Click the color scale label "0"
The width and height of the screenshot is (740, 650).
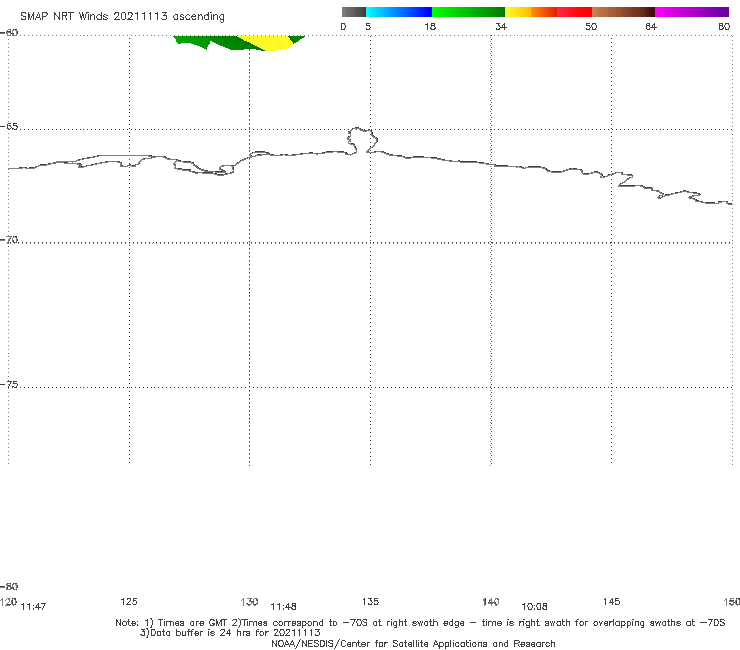pyautogui.click(x=344, y=27)
